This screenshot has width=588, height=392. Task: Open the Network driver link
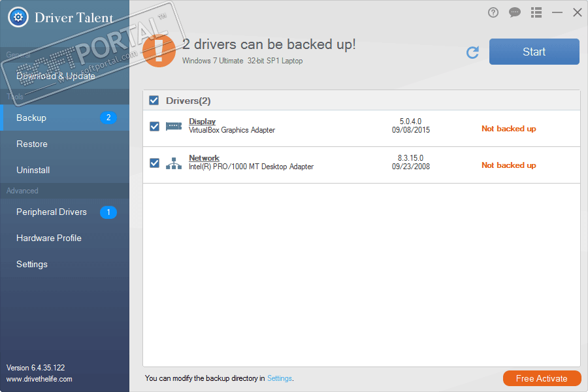pos(204,158)
